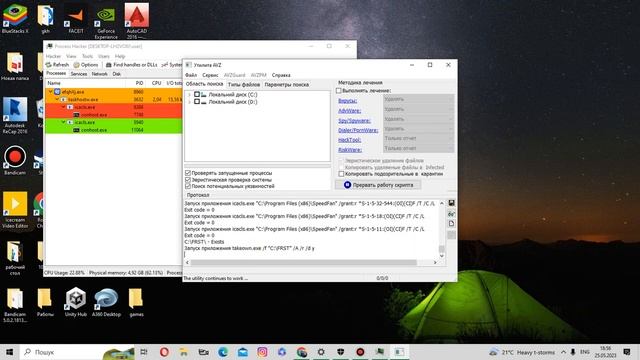The image size is (640, 360).
Task: Click the AdvWare link
Action: pos(349,111)
